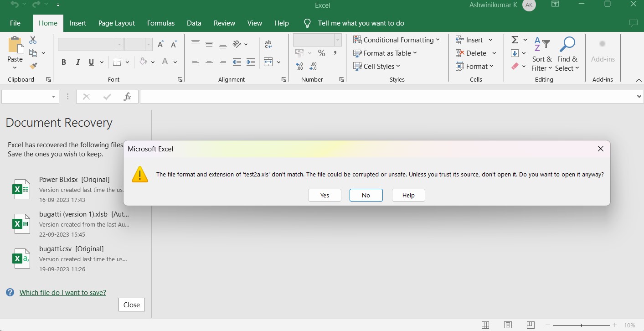Click the Fill down-arrow icon

pyautogui.click(x=515, y=53)
